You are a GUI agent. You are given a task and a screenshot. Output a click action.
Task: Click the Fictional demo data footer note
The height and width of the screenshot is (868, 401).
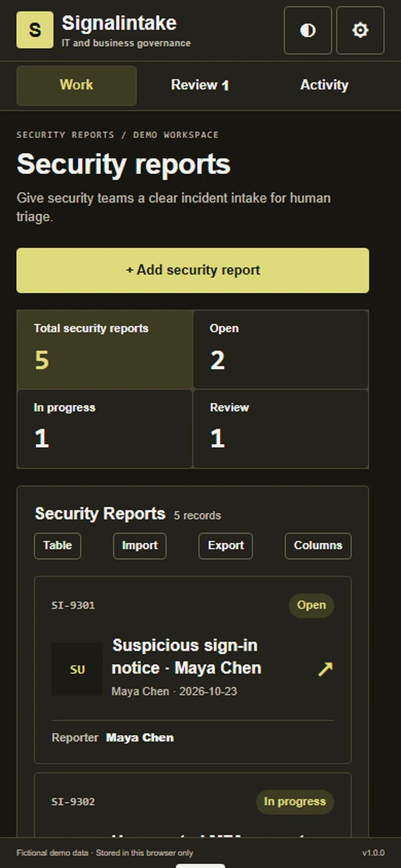pyautogui.click(x=105, y=853)
